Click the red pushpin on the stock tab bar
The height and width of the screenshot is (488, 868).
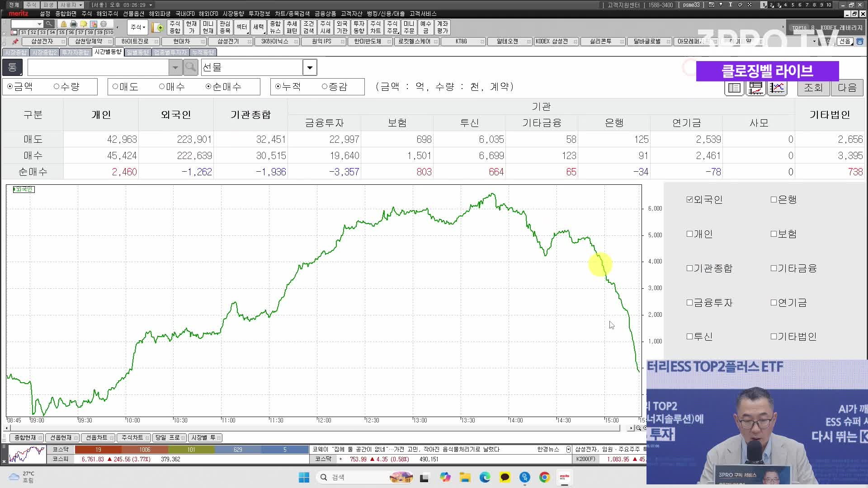pos(15,42)
